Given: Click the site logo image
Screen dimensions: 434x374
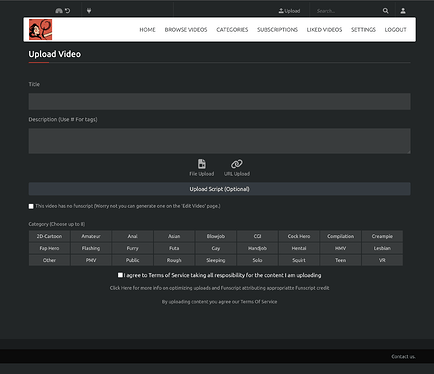Looking at the screenshot, I should coord(40,29).
